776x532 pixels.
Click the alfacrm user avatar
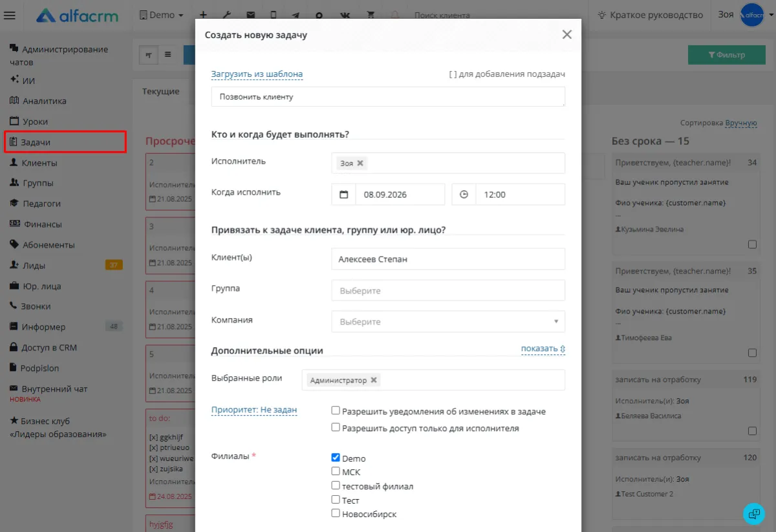click(x=752, y=15)
